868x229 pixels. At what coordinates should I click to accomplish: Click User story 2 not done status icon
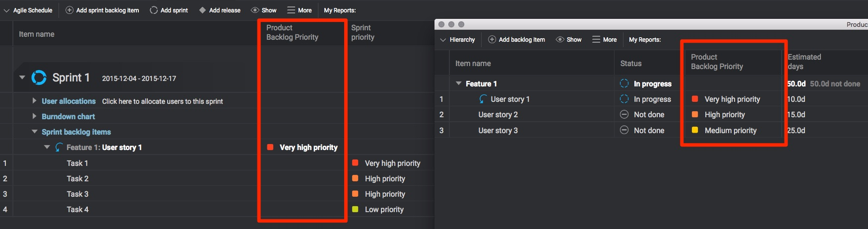click(624, 114)
